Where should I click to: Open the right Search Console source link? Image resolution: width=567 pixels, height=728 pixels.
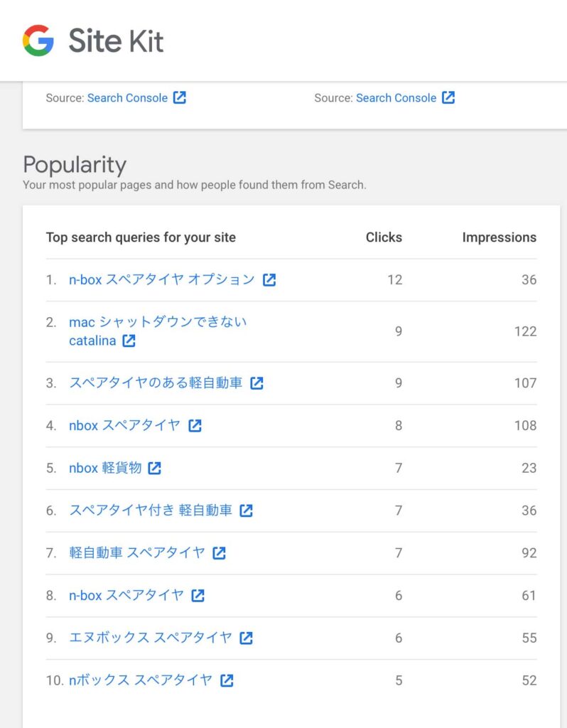point(396,98)
